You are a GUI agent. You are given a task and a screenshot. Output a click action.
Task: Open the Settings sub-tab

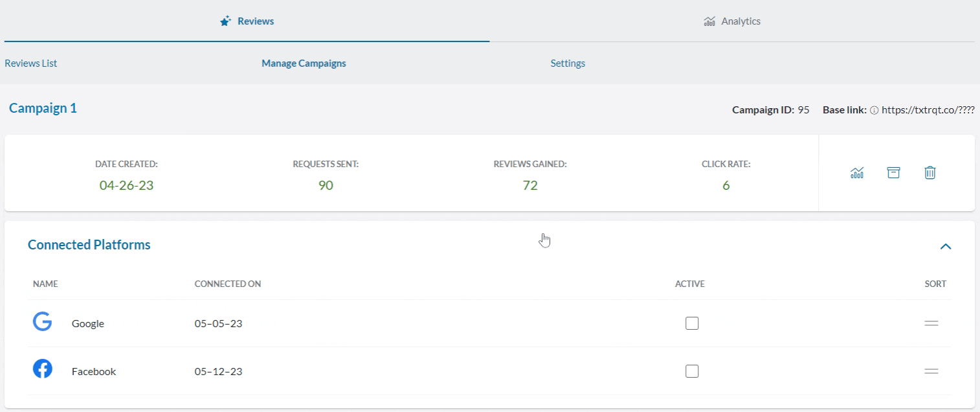tap(568, 63)
